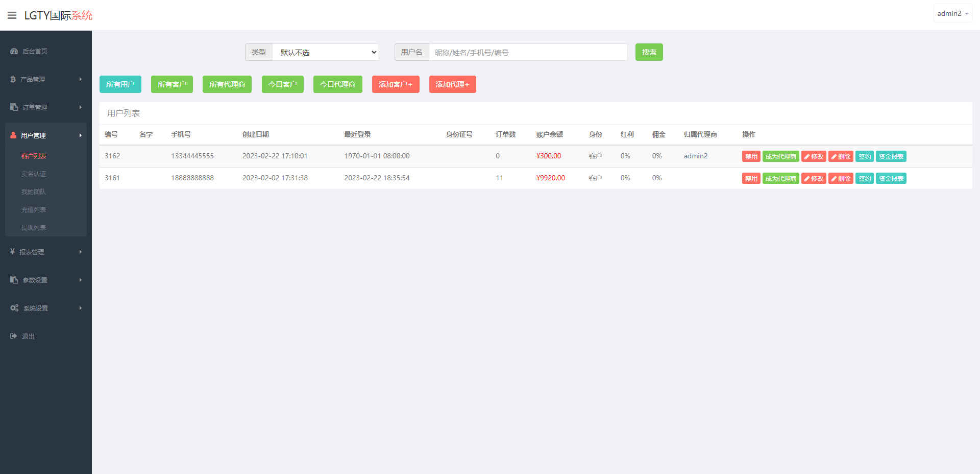Click the hamburger menu icon in header
980x474 pixels.
12,15
